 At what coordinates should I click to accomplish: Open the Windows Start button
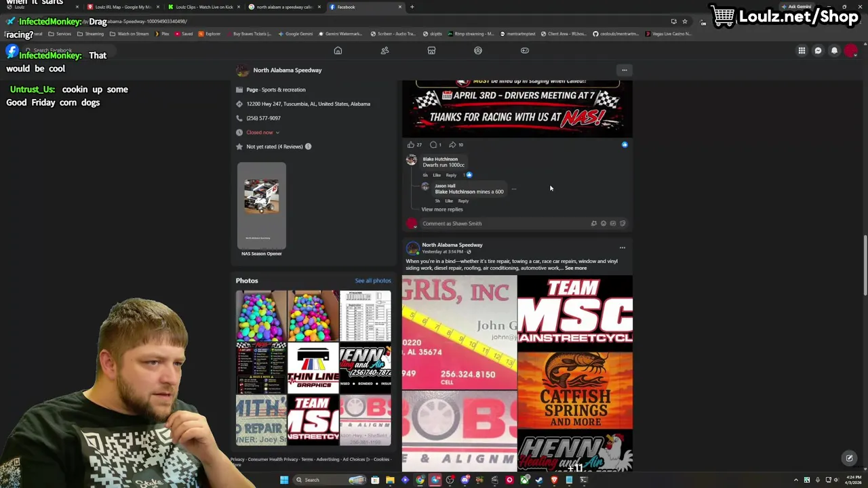[x=284, y=480]
